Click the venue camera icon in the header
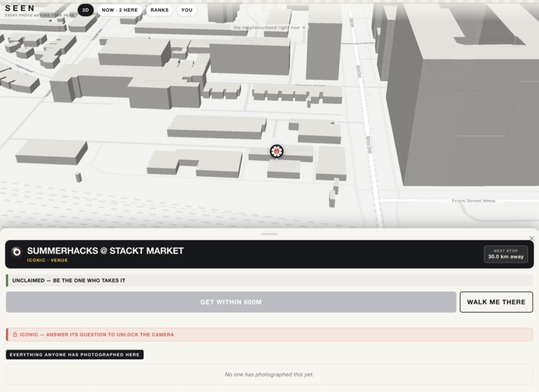The height and width of the screenshot is (392, 539). click(x=16, y=252)
